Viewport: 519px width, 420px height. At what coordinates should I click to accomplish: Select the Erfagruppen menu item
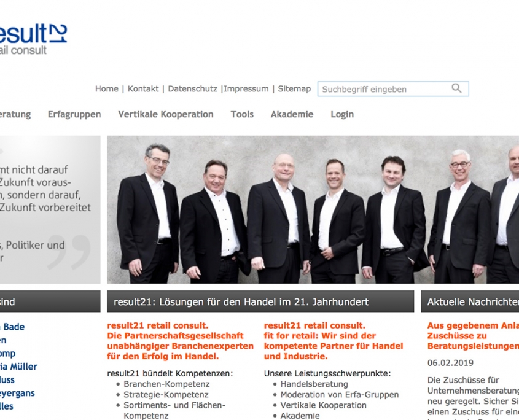(x=74, y=114)
